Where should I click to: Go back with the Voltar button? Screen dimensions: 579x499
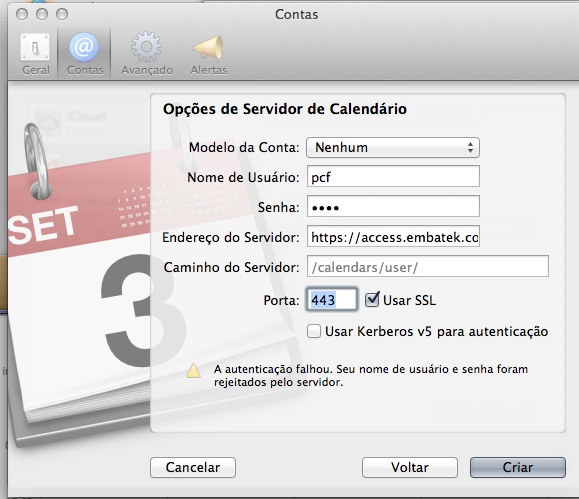(x=410, y=468)
